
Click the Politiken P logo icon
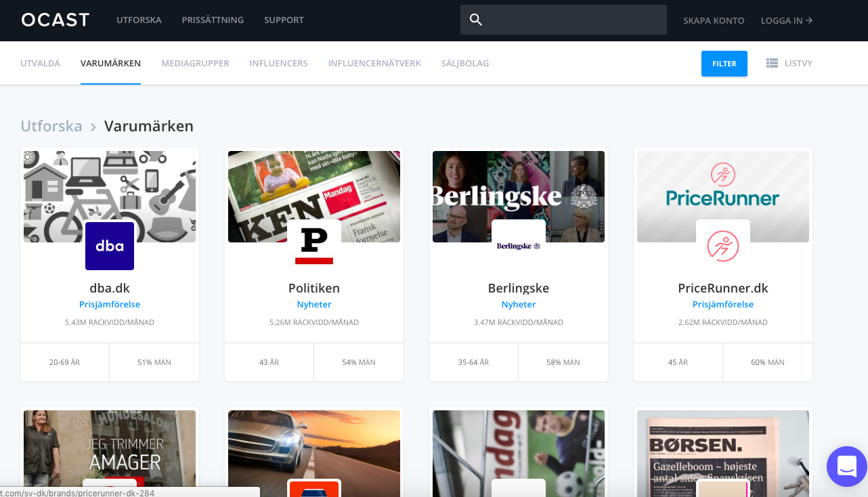point(314,246)
